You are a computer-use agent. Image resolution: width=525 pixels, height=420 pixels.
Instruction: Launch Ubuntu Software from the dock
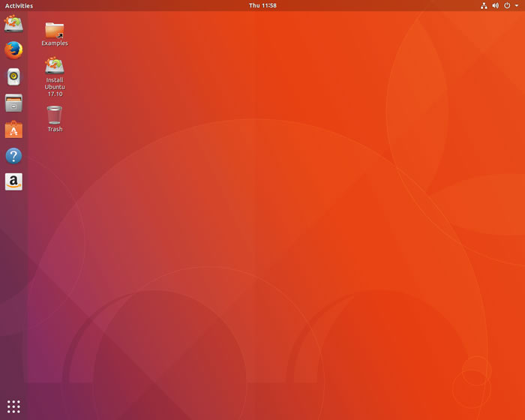pyautogui.click(x=13, y=130)
